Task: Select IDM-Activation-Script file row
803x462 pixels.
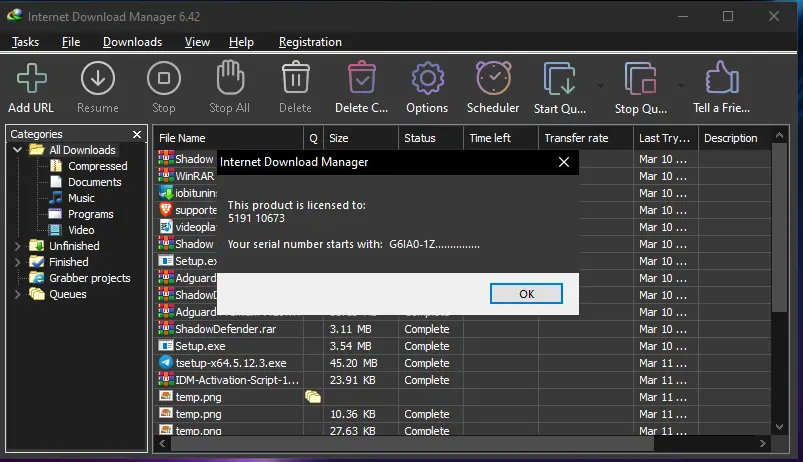Action: coord(462,380)
